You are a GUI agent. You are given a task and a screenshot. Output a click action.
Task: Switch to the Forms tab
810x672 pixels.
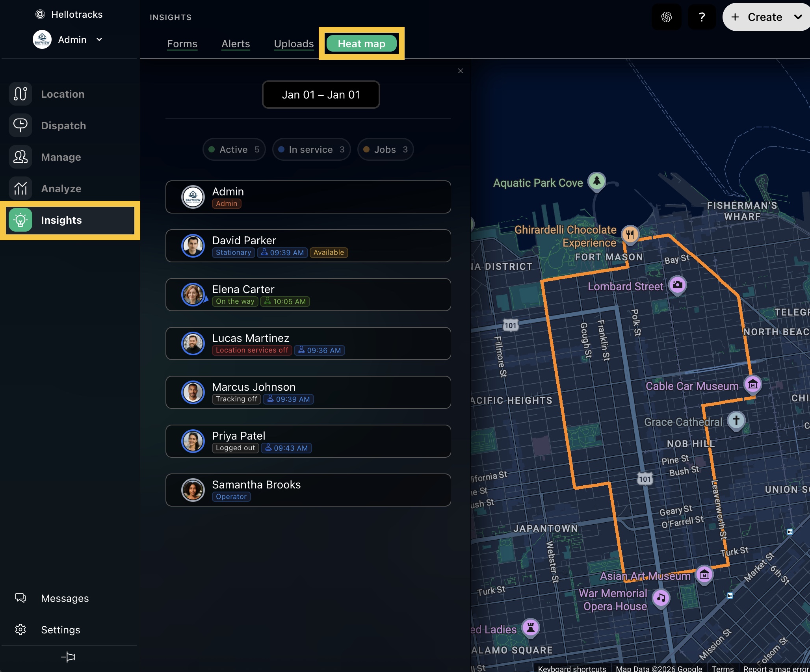tap(182, 44)
